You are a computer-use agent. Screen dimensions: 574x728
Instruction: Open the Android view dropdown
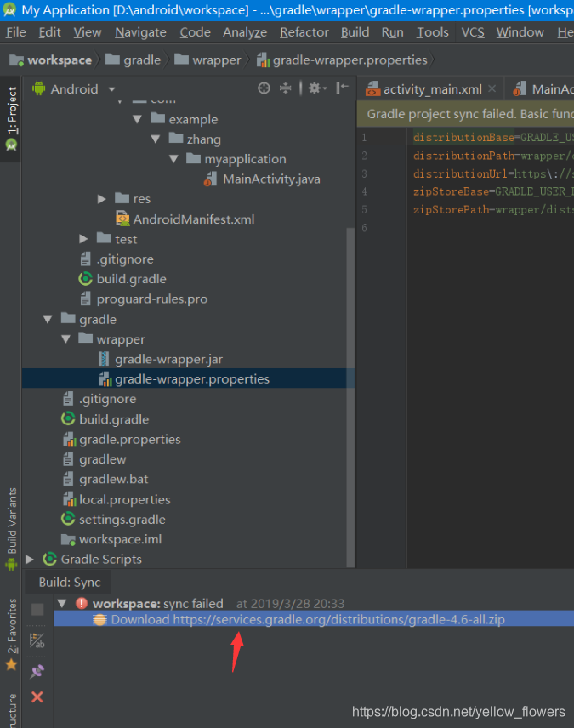111,89
